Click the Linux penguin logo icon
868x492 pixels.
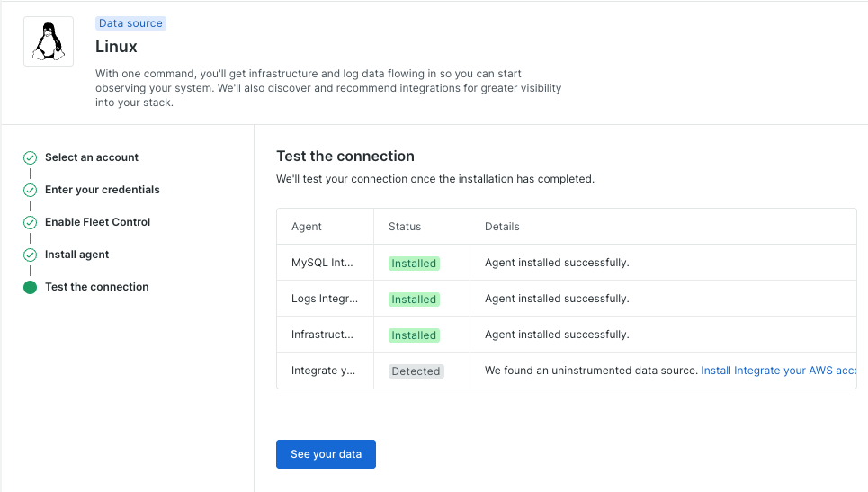[x=49, y=41]
